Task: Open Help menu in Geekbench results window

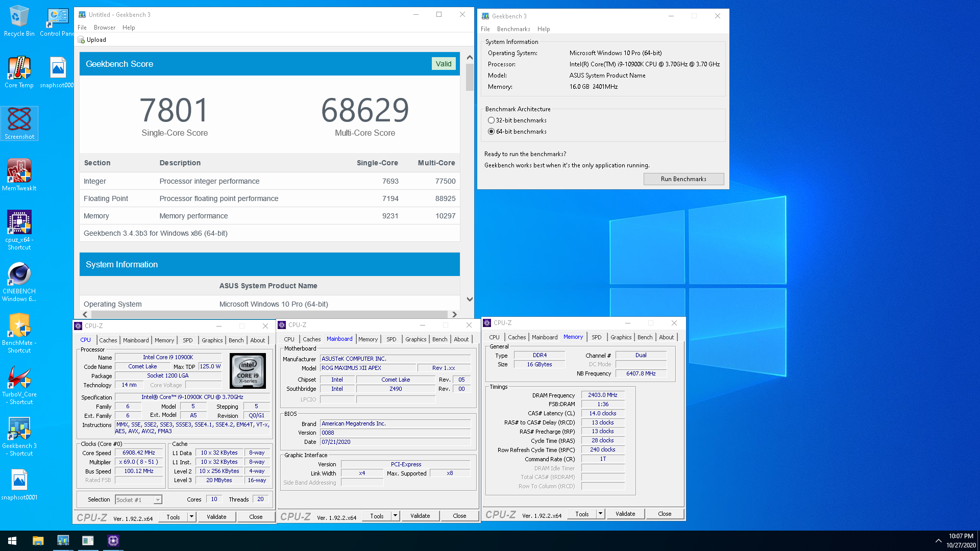Action: tap(129, 28)
